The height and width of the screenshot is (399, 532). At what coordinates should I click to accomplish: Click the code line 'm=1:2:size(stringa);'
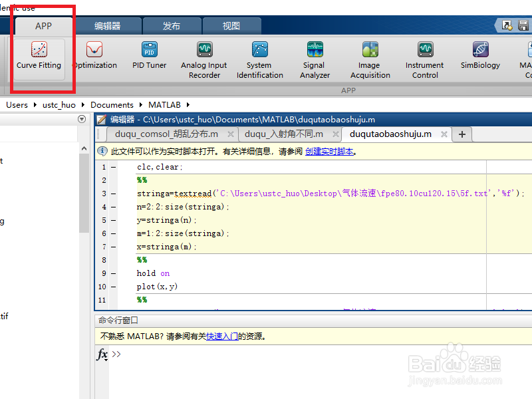pos(183,233)
